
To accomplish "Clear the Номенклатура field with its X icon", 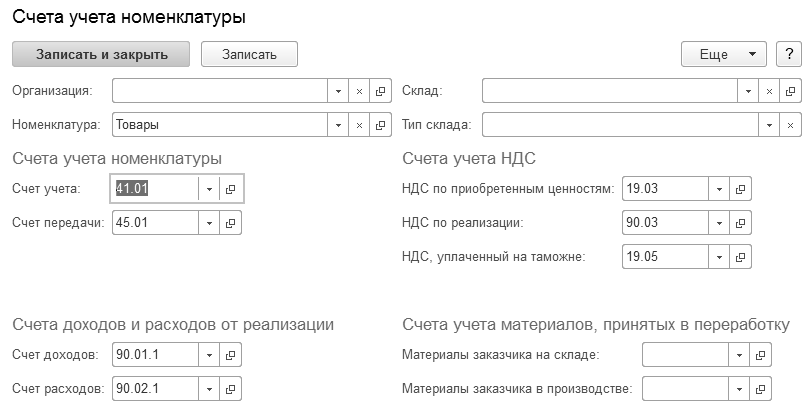I will 360,126.
